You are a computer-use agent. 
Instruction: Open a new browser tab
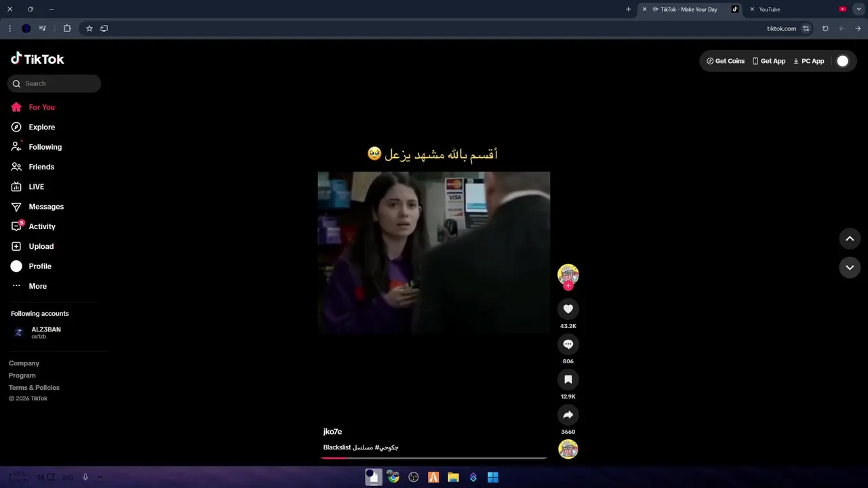[x=628, y=9]
